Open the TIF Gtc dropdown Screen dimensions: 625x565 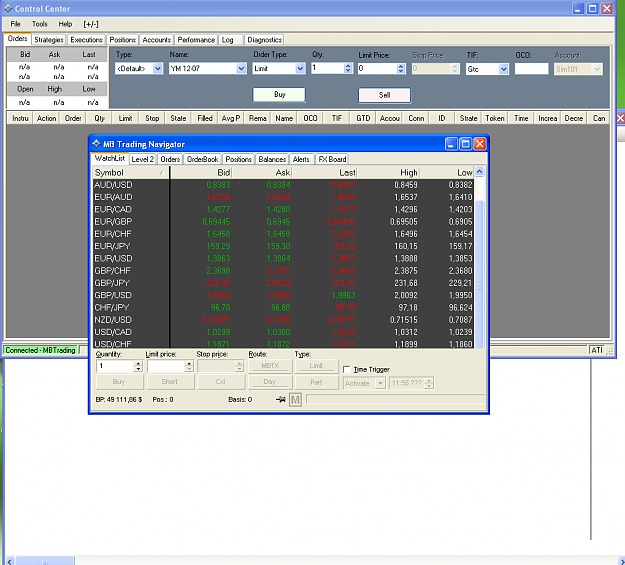point(503,69)
